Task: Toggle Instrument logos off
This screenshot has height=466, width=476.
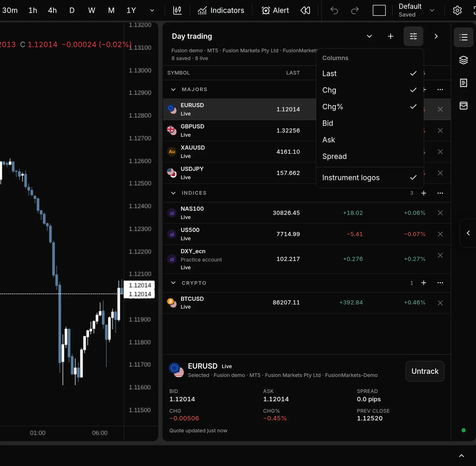Action: 370,178
